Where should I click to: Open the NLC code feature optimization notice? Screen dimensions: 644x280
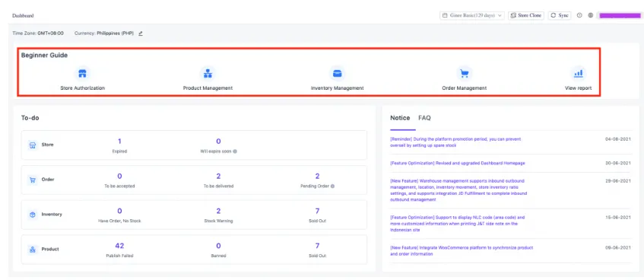coord(457,224)
